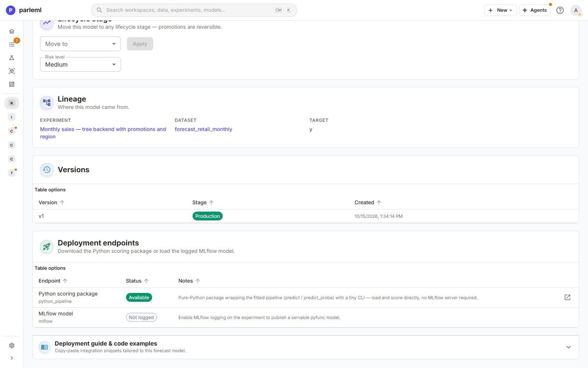This screenshot has width=588, height=368.
Task: Open forecast_retail_monthly dataset link
Action: (x=203, y=129)
